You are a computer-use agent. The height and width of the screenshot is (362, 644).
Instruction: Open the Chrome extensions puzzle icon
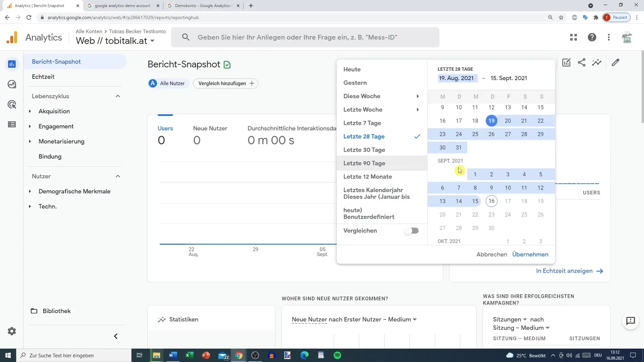coord(596,17)
